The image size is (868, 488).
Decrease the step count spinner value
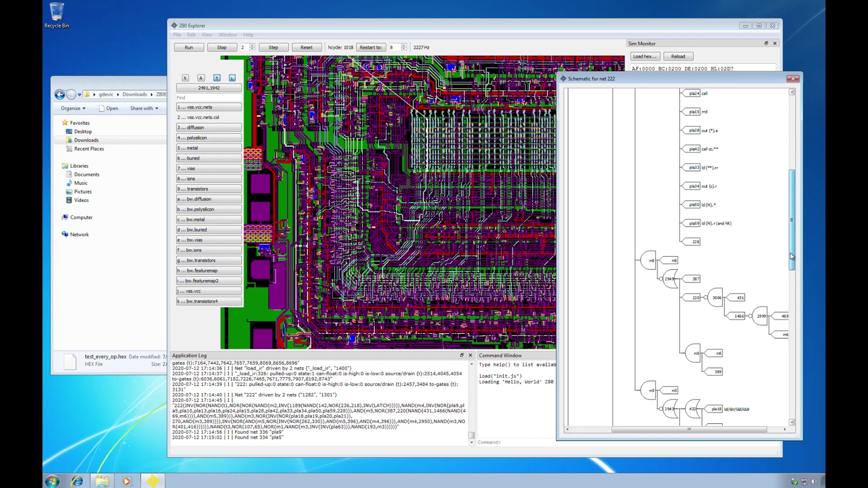click(252, 49)
